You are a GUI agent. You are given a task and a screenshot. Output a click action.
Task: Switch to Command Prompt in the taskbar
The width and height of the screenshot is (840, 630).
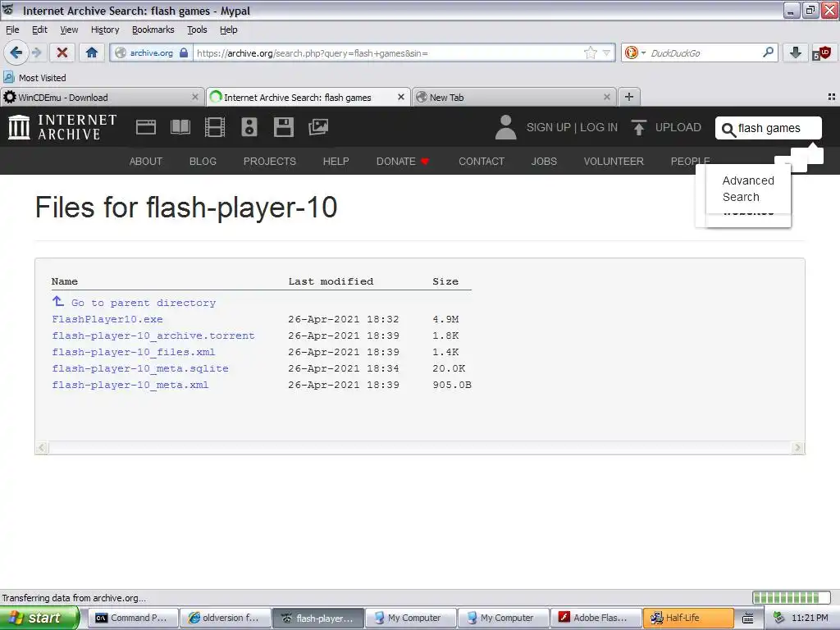[x=132, y=618]
